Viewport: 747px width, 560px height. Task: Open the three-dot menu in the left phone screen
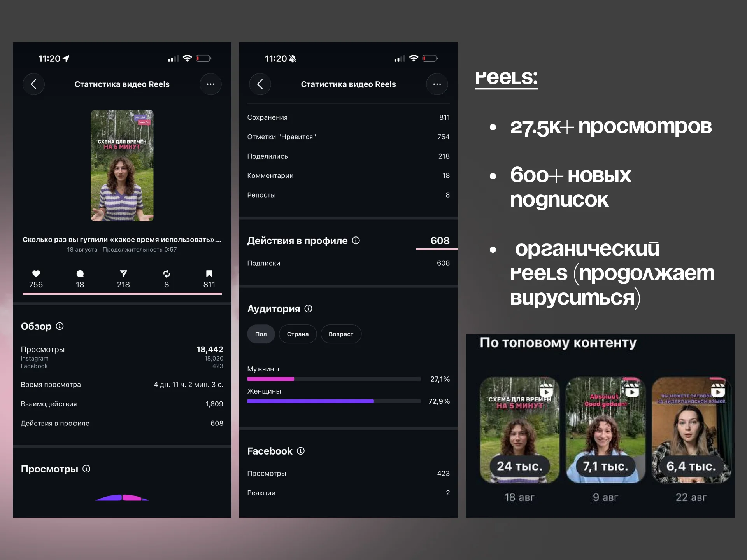[x=210, y=84]
